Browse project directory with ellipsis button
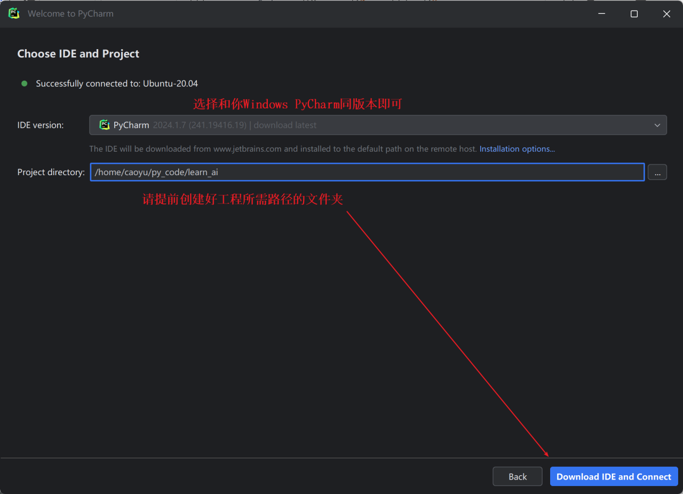 pos(657,173)
